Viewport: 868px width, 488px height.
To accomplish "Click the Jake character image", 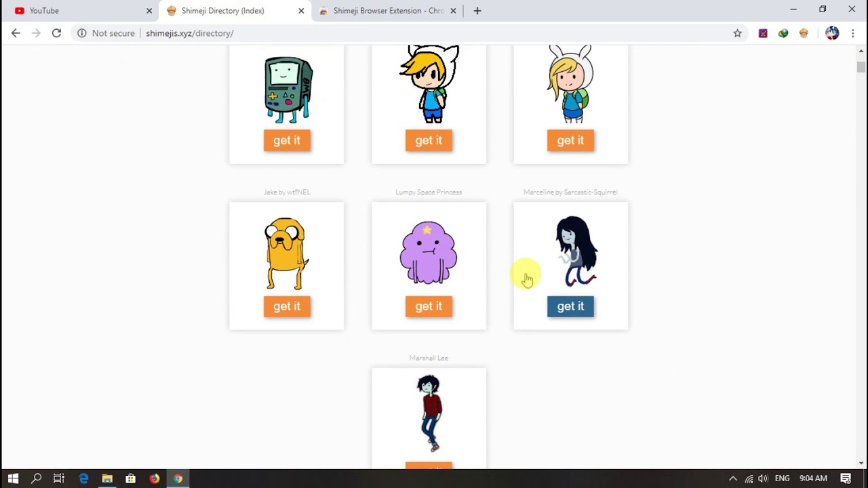I will click(x=287, y=253).
